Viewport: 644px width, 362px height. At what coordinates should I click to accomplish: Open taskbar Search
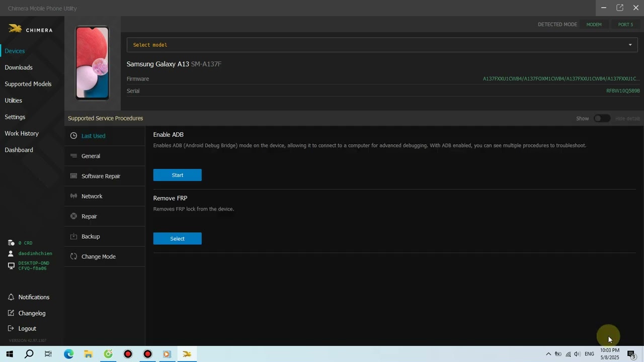click(x=29, y=354)
